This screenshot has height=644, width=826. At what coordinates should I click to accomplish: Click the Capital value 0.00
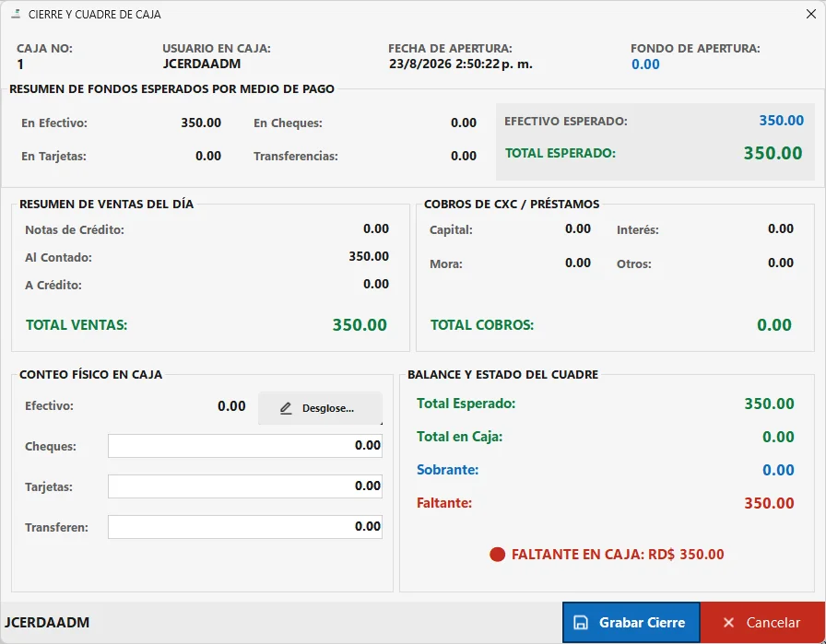pyautogui.click(x=578, y=228)
